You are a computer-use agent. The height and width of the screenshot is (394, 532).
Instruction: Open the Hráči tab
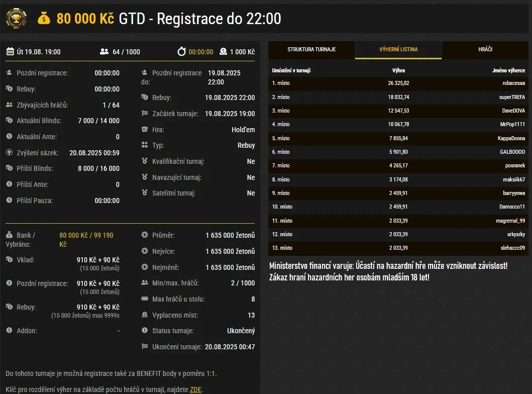(485, 50)
